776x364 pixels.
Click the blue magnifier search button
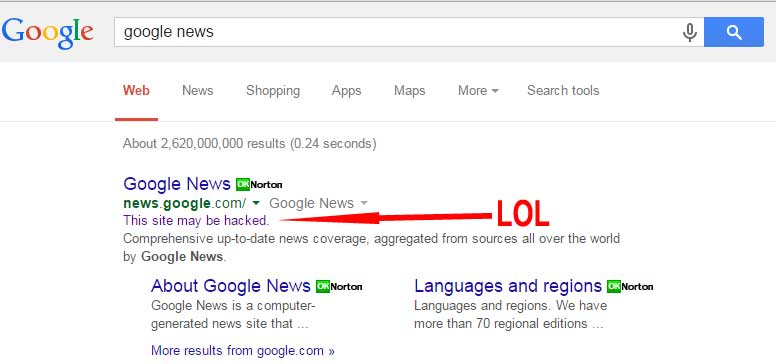pos(734,32)
